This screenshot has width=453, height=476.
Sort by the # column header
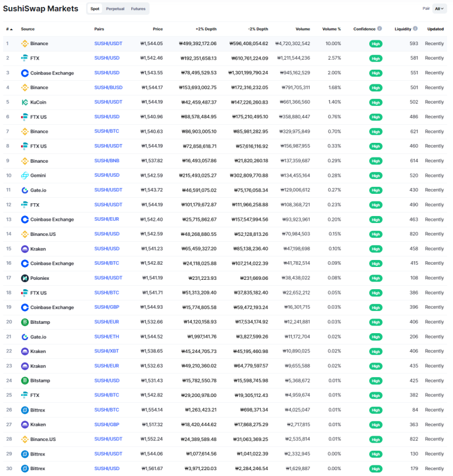(9, 29)
